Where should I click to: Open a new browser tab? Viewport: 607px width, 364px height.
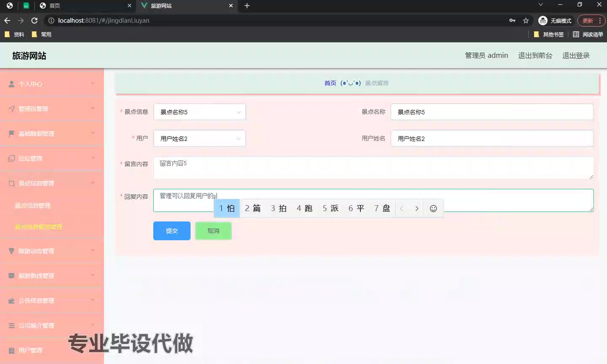click(x=247, y=5)
